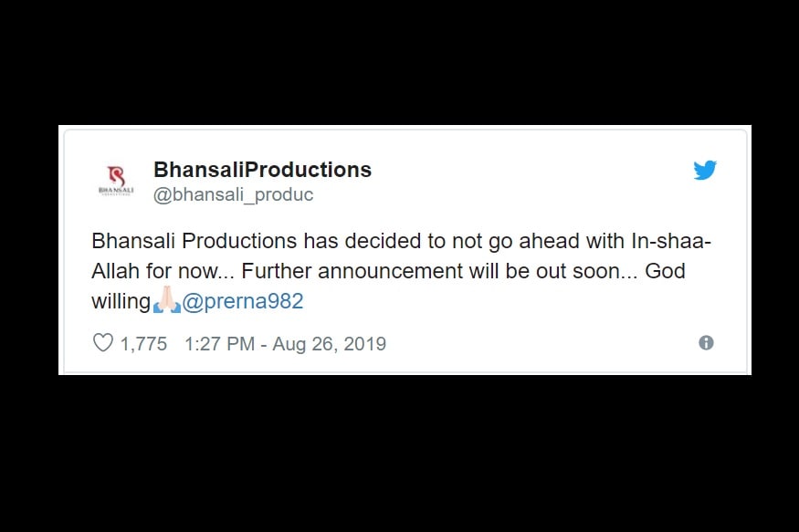Click the Bhansali Productions avatar logo

(116, 180)
